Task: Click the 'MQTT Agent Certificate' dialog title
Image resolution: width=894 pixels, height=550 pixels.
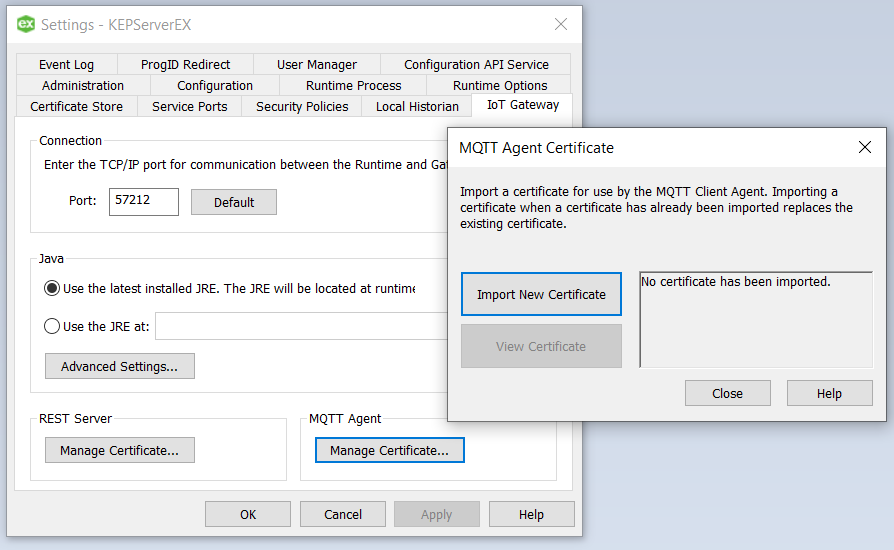Action: click(x=537, y=148)
